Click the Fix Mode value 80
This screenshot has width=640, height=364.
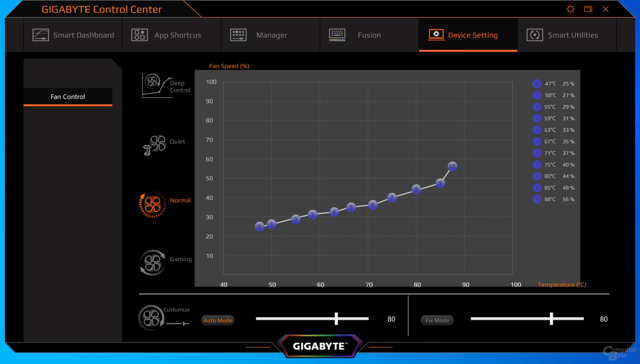tap(604, 319)
